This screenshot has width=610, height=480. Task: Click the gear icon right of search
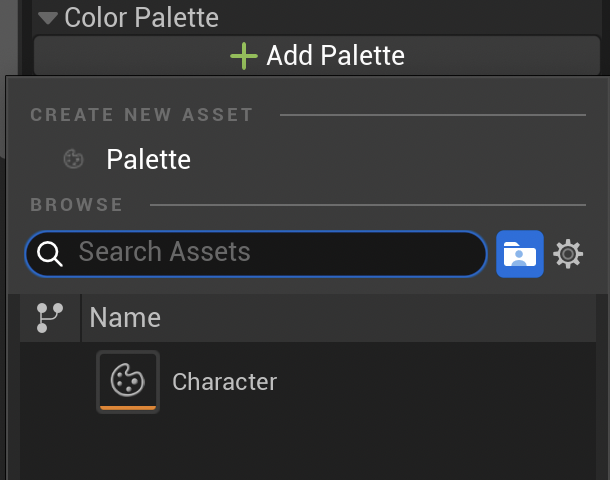coord(568,254)
